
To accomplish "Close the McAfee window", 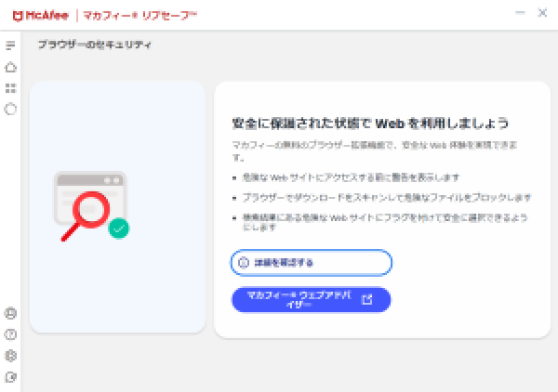I will click(x=542, y=13).
